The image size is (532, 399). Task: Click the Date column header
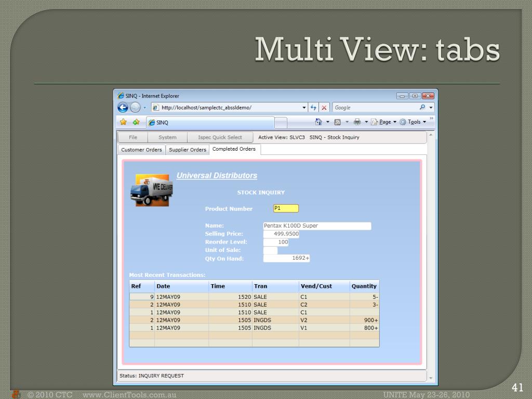(181, 286)
